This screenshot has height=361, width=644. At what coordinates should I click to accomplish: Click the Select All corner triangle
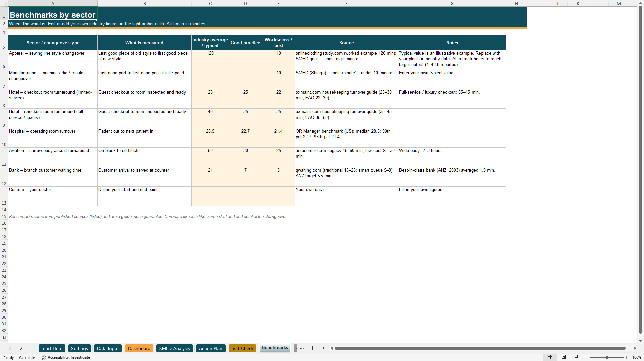point(4,3)
